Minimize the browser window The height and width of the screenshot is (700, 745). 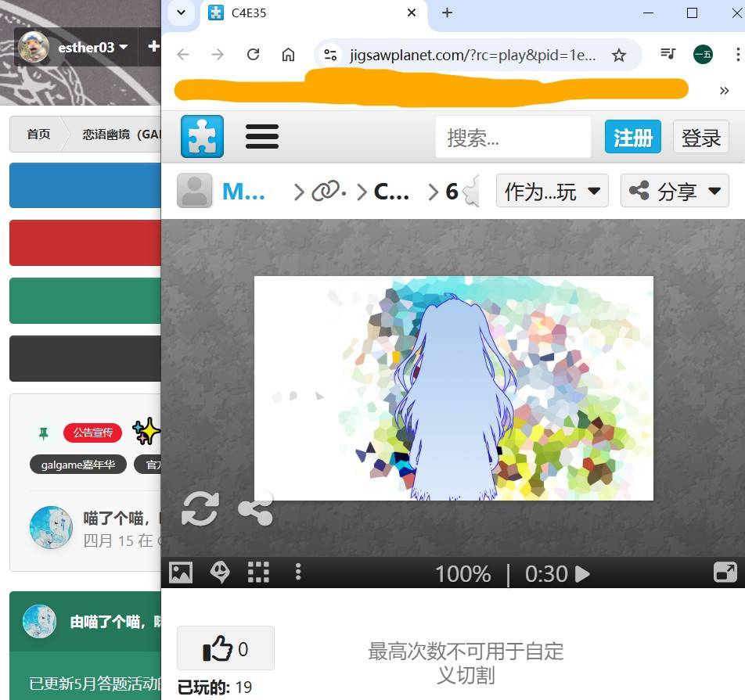click(x=648, y=13)
